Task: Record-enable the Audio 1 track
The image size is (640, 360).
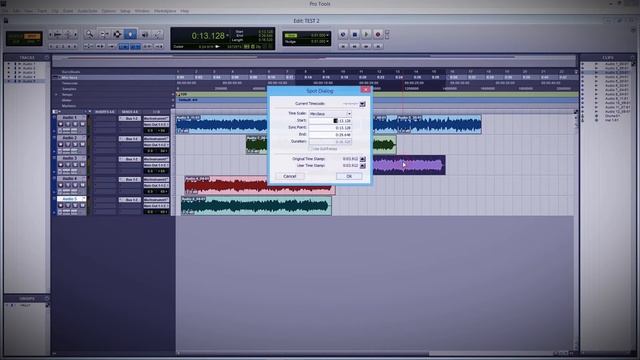Action: point(61,124)
